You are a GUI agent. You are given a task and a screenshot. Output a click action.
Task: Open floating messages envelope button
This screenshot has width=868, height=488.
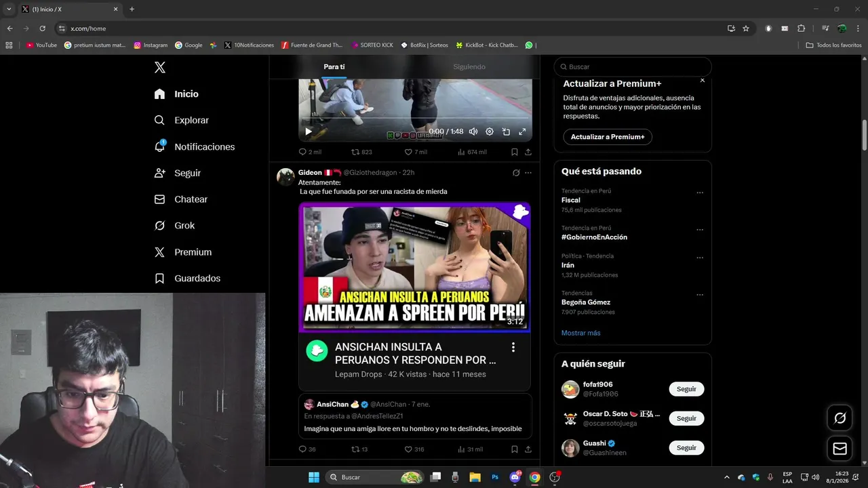(x=840, y=449)
